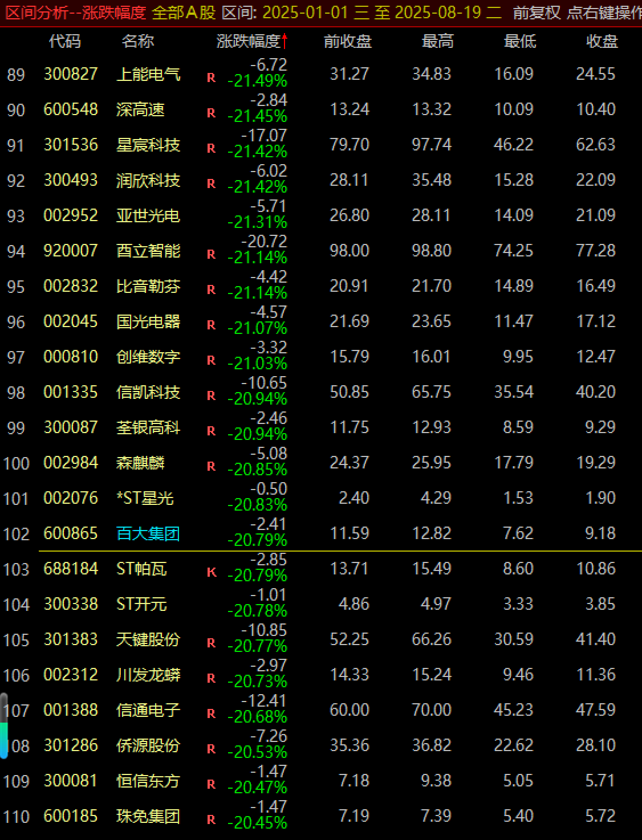
Task: Sort by the 涨跌幅度 column header
Action: pos(248,41)
